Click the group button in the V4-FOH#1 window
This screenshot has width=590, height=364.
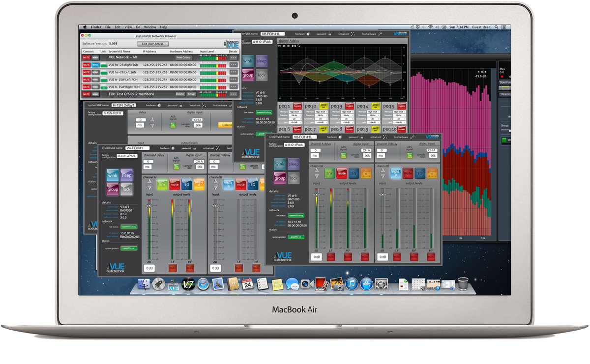[113, 189]
